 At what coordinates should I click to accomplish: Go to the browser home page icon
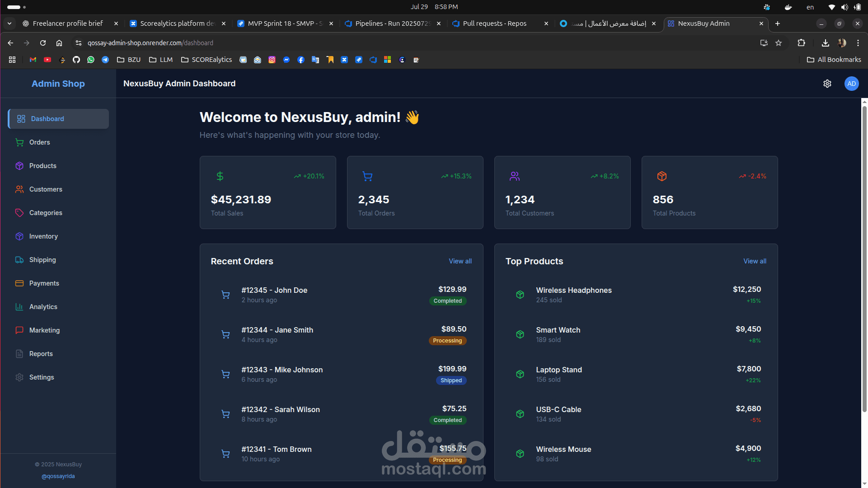pyautogui.click(x=59, y=43)
